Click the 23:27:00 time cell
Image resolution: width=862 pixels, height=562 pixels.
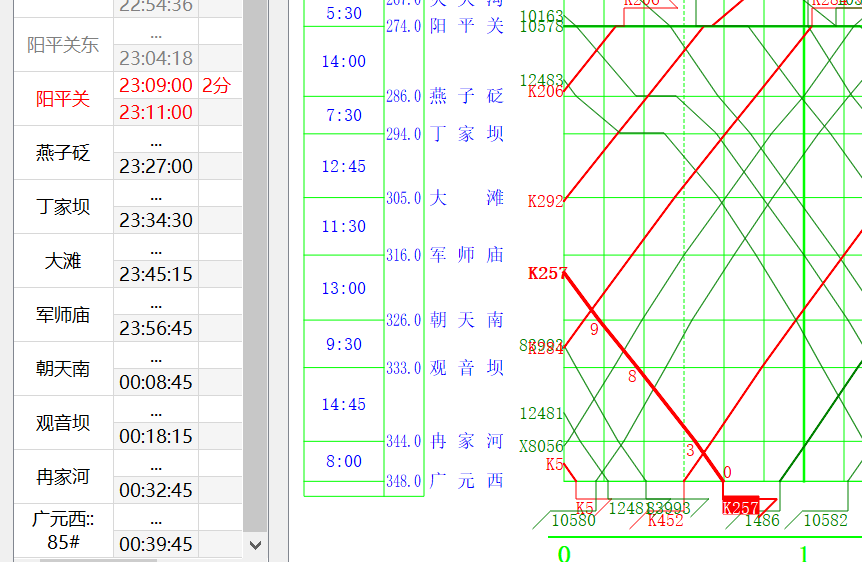pos(156,166)
